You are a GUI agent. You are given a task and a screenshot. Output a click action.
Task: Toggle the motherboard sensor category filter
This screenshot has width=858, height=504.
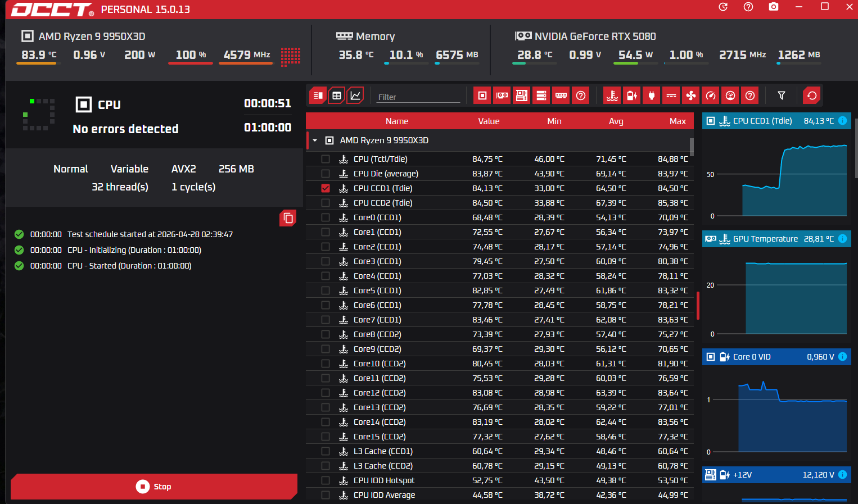522,96
